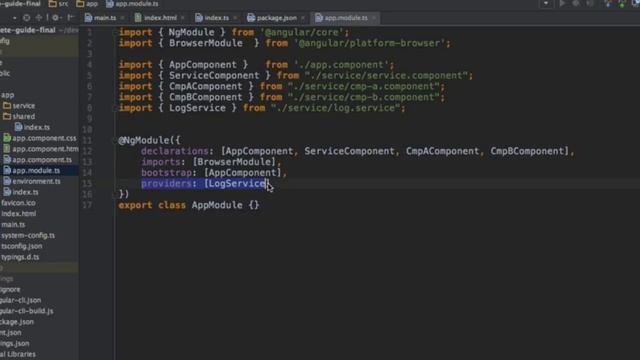Click the service folder icon in project tree
The height and width of the screenshot is (360, 640).
pos(7,105)
